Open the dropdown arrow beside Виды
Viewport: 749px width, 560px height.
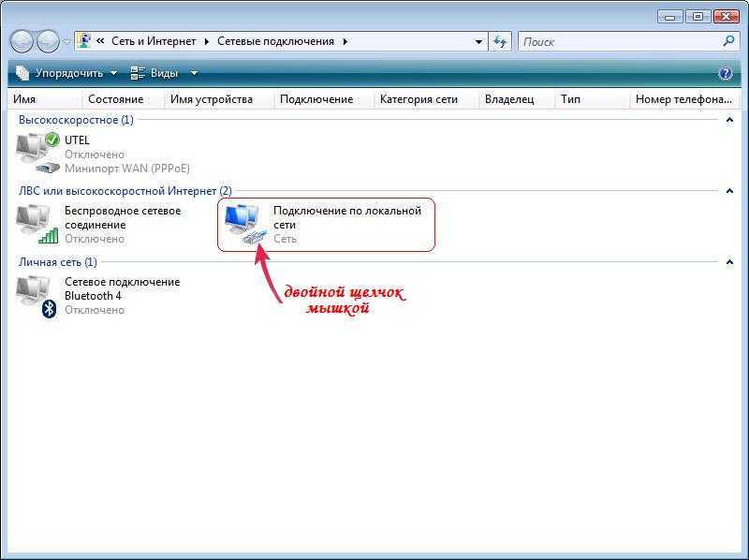(x=194, y=73)
